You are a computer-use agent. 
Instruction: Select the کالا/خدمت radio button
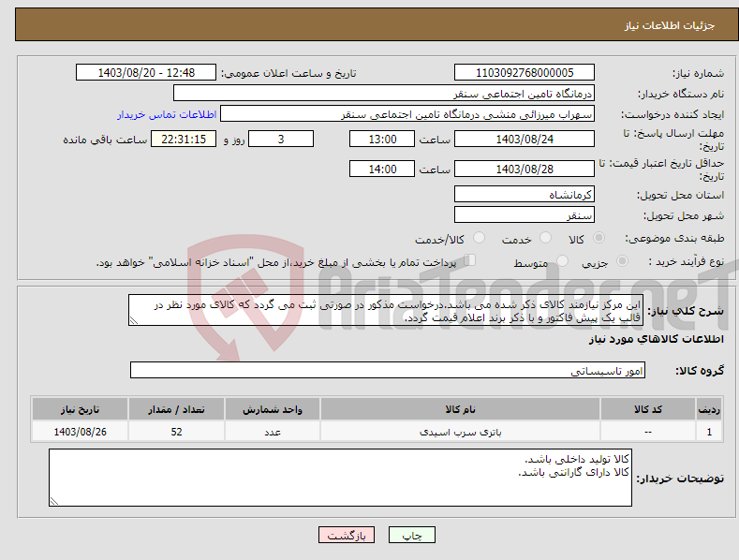[x=479, y=238]
